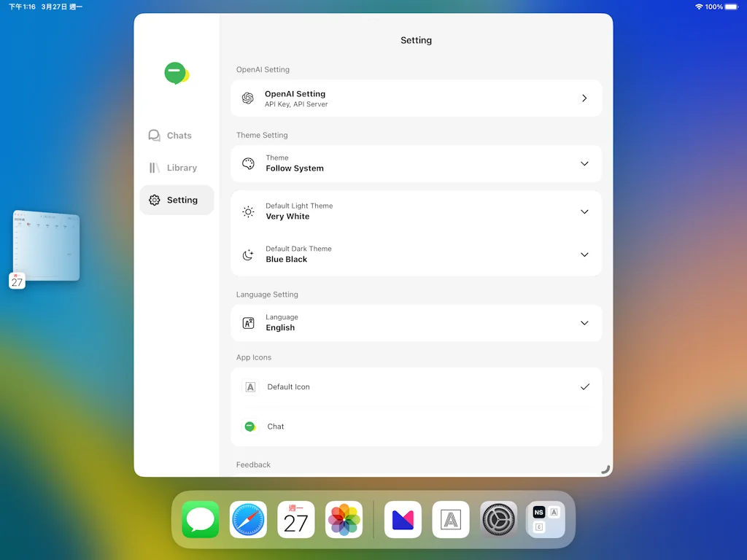Click the checkmark beside Default Icon
This screenshot has height=560, width=747.
pos(584,386)
